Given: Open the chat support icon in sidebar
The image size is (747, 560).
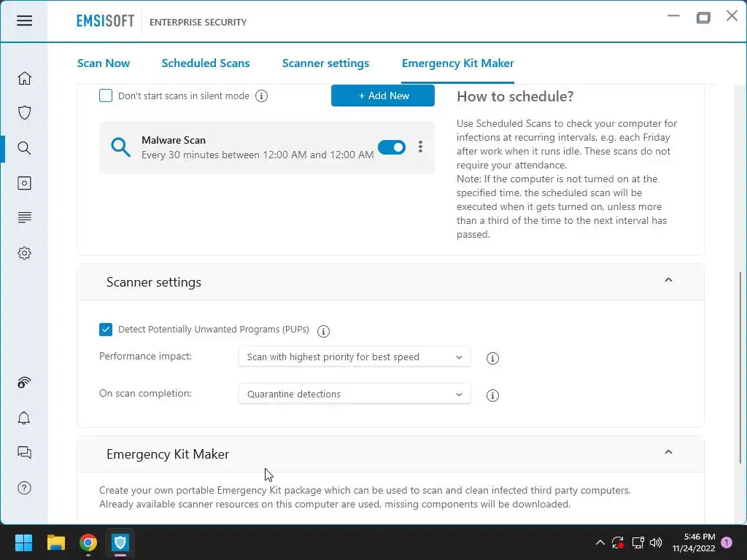Looking at the screenshot, I should [24, 452].
